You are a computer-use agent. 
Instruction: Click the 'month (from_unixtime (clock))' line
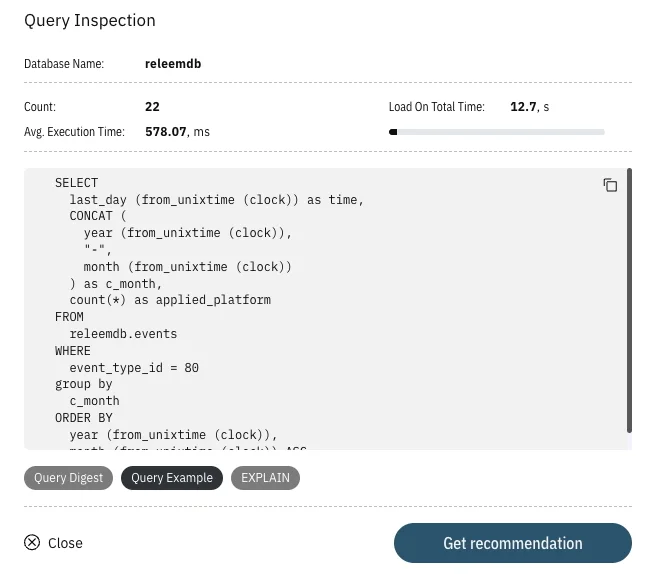click(188, 267)
